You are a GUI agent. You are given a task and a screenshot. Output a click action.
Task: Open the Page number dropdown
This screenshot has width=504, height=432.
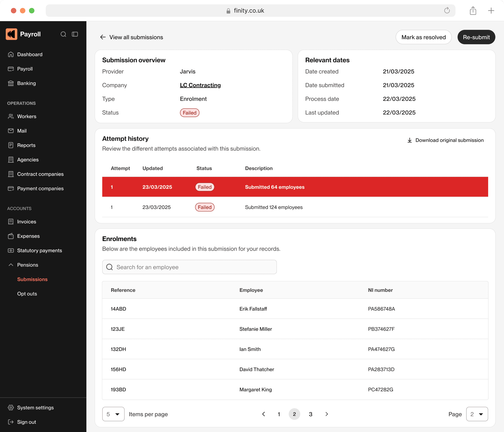pos(477,414)
